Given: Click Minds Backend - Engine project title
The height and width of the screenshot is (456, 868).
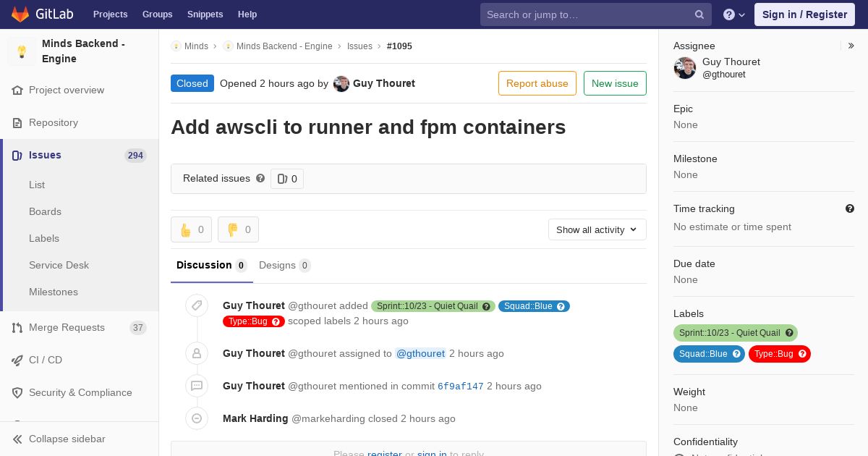Looking at the screenshot, I should 83,51.
